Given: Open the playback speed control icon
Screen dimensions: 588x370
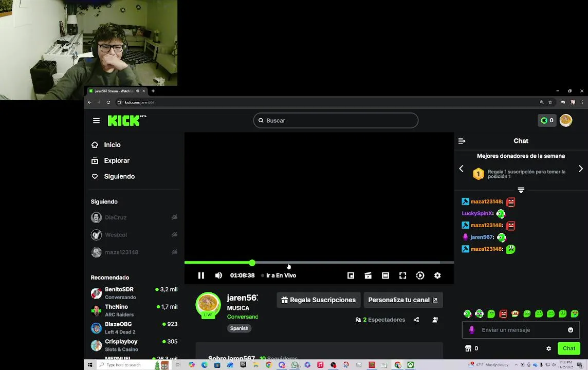Looking at the screenshot, I should (420, 275).
